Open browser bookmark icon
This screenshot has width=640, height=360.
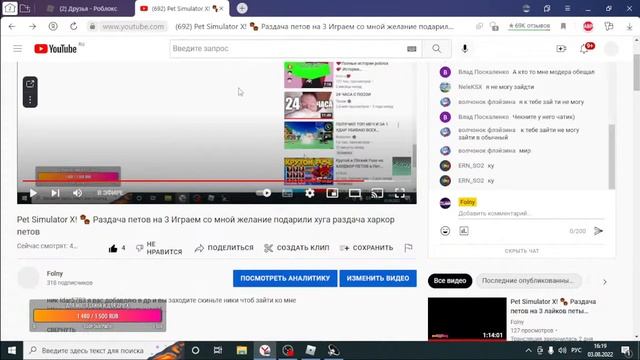click(563, 27)
